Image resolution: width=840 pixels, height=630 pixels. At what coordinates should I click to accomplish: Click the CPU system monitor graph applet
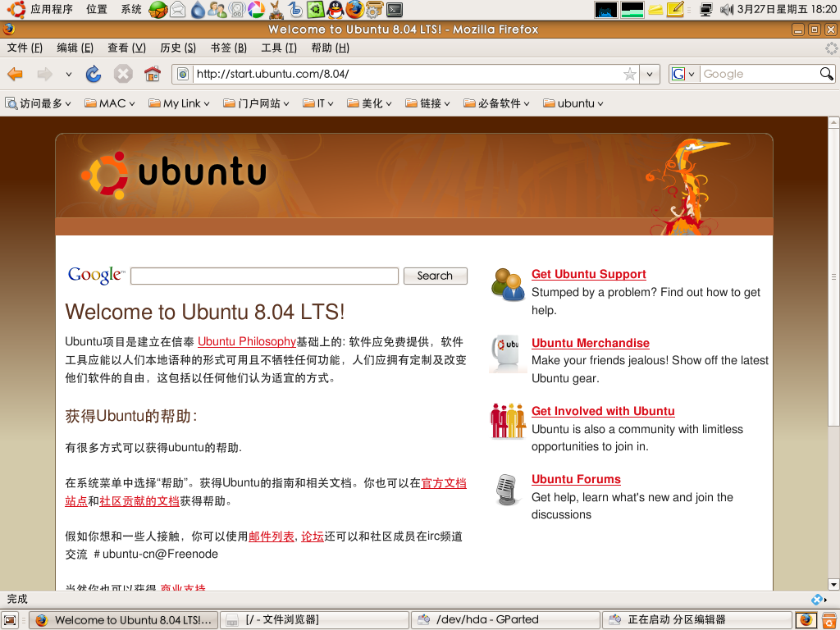[606, 10]
